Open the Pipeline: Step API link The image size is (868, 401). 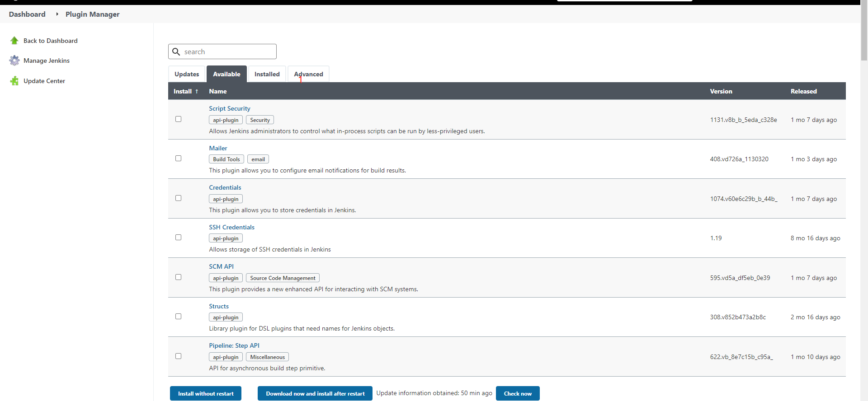(234, 345)
